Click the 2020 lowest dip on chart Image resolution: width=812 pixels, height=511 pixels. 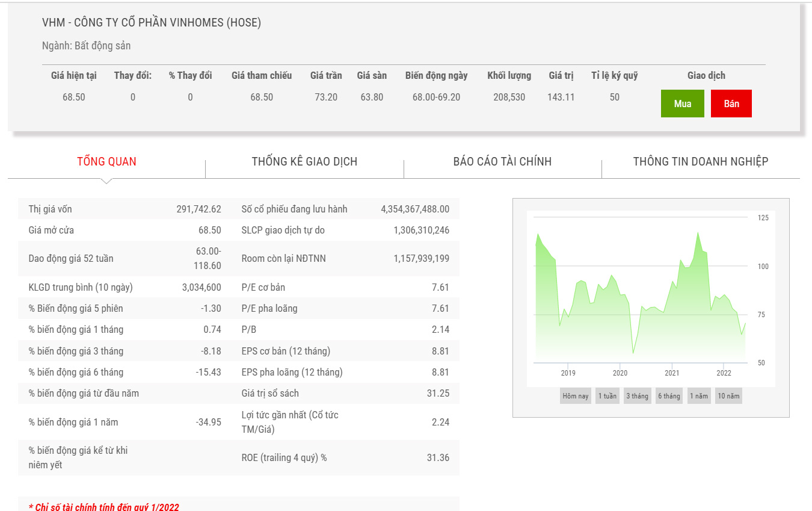click(x=633, y=353)
